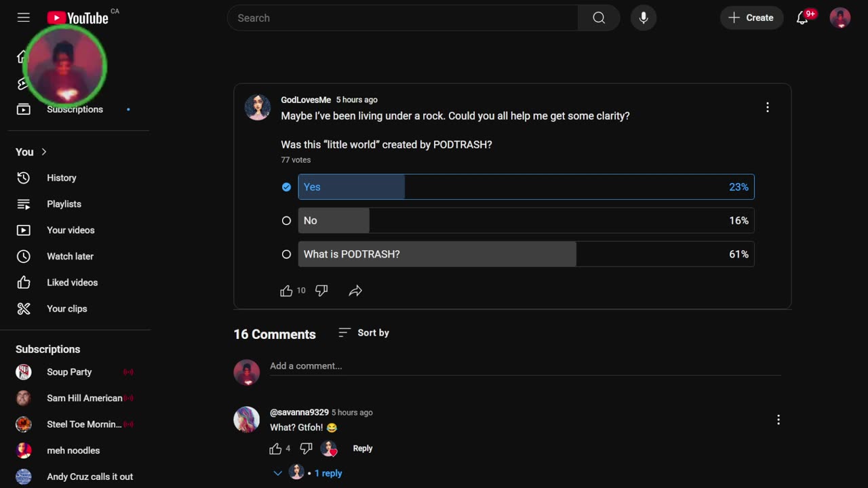Viewport: 868px width, 488px height.
Task: Open the GodLovesMe channel name link
Action: (x=306, y=100)
